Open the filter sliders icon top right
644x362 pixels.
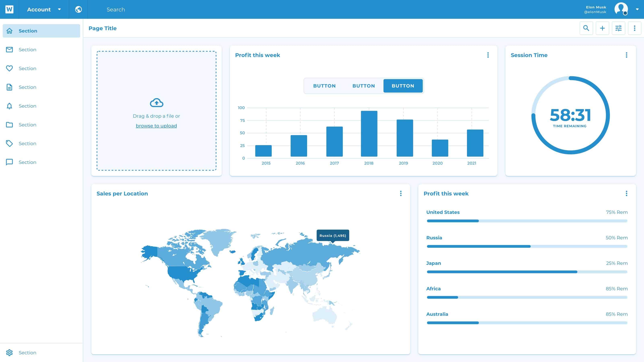click(618, 28)
